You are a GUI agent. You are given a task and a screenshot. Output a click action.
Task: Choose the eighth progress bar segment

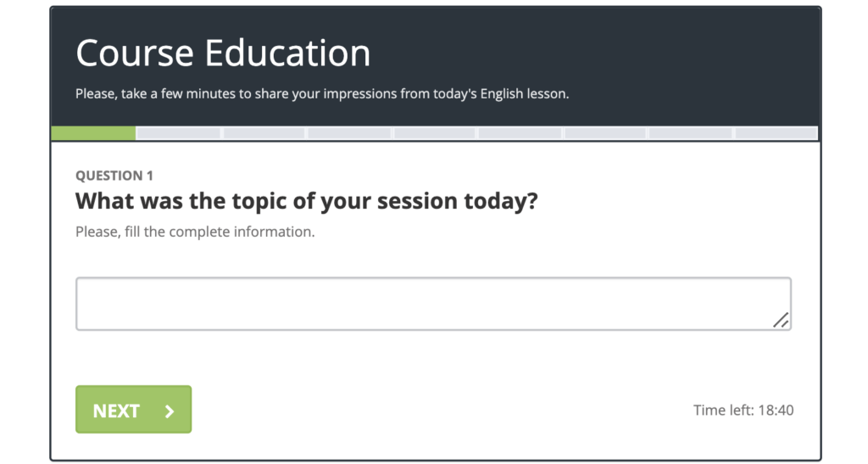691,133
